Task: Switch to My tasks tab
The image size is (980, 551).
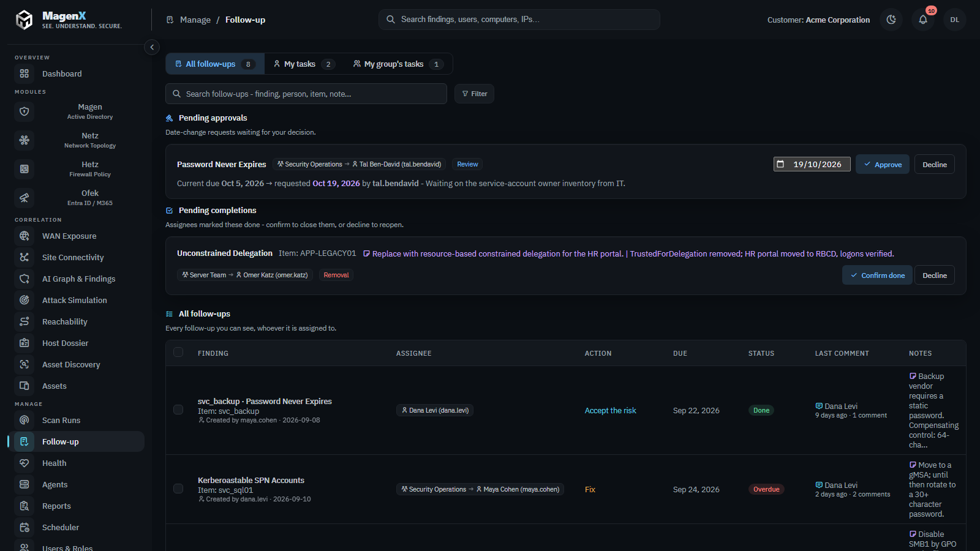Action: tap(304, 64)
